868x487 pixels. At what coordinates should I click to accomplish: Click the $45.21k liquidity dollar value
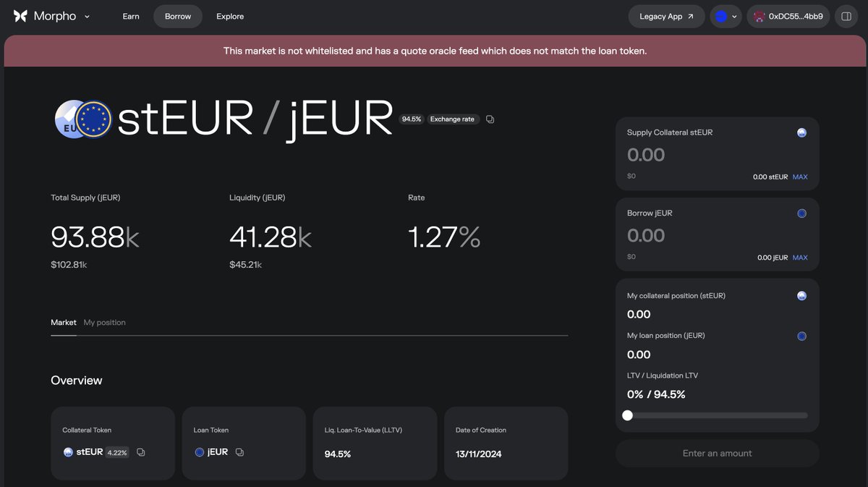point(246,265)
